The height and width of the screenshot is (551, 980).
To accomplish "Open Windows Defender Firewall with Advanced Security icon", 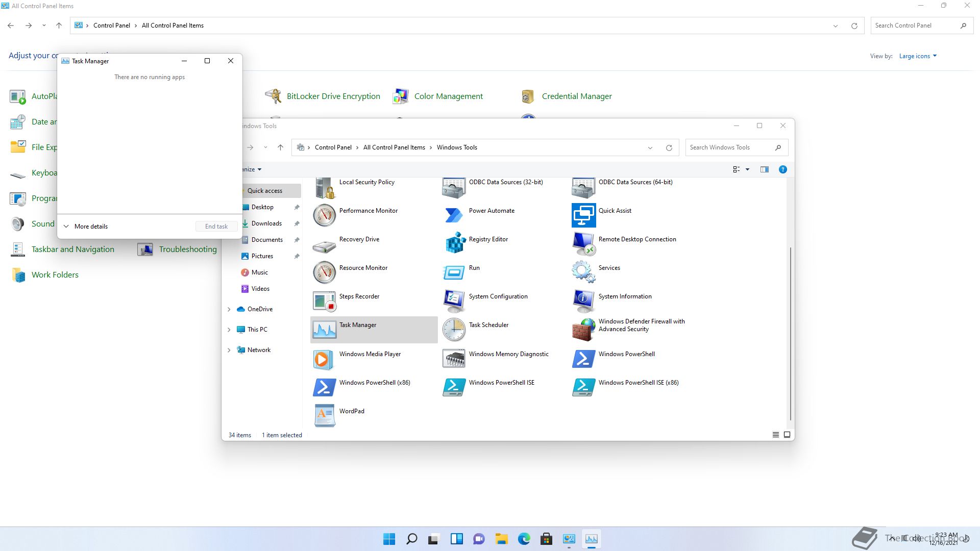I will (x=584, y=330).
